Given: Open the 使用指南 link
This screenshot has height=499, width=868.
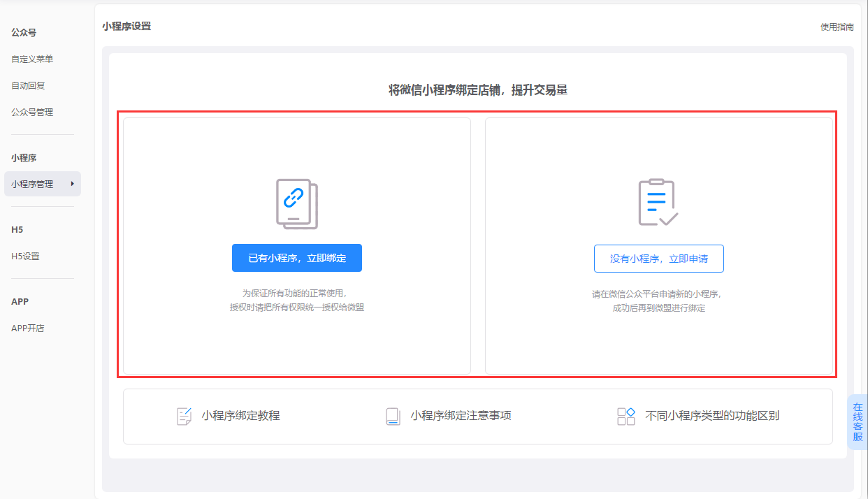Looking at the screenshot, I should tap(837, 27).
